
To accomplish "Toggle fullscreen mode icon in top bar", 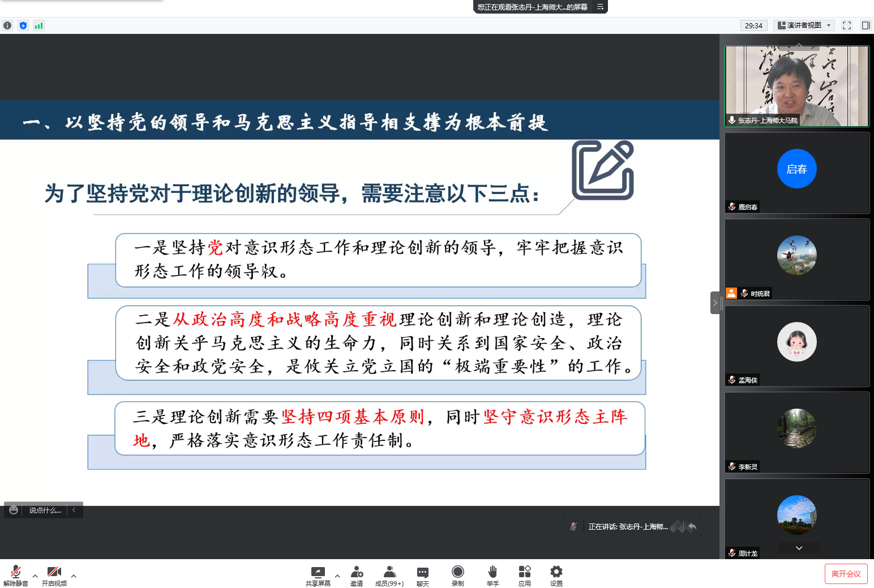I will pyautogui.click(x=847, y=25).
